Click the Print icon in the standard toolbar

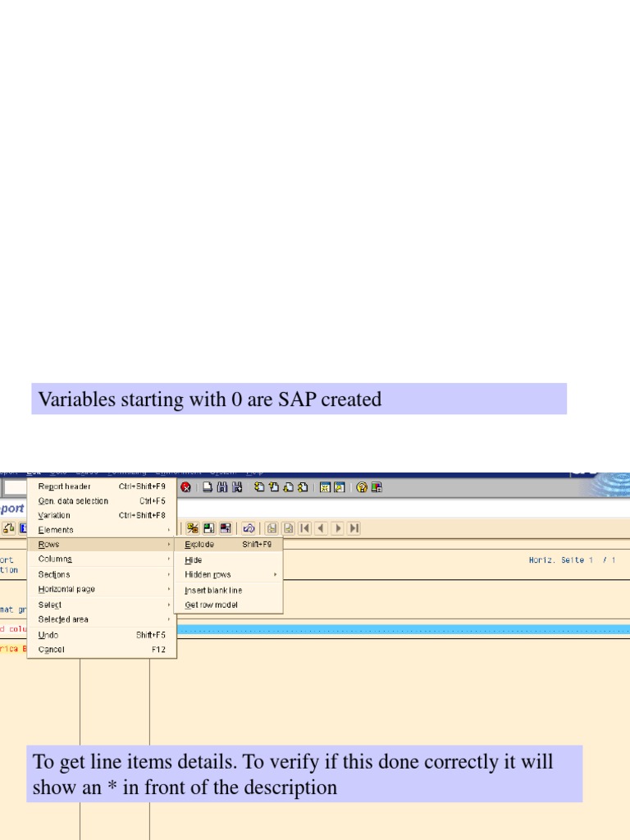click(x=208, y=487)
